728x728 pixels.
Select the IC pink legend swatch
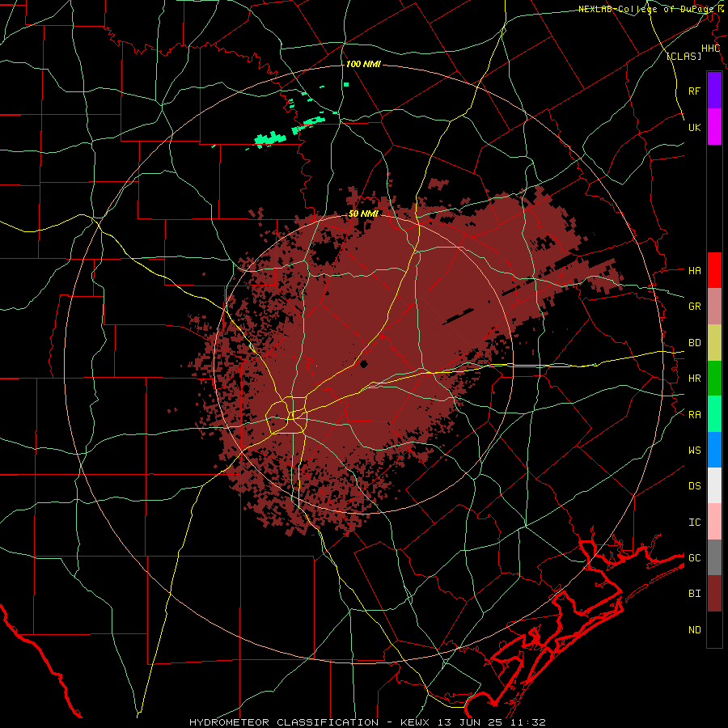714,522
